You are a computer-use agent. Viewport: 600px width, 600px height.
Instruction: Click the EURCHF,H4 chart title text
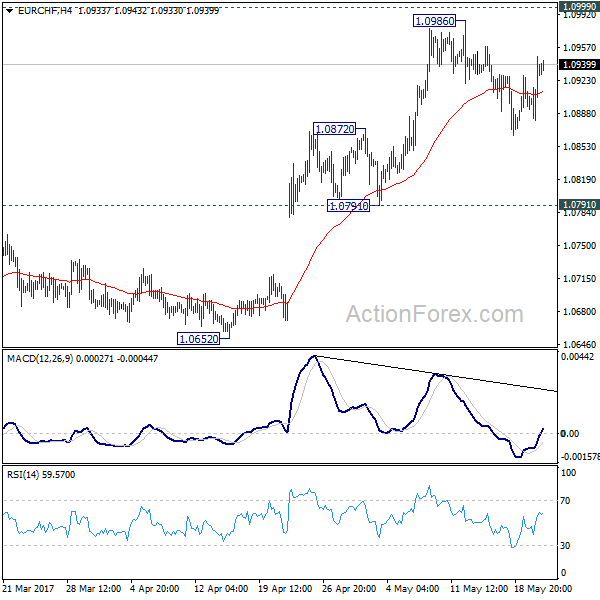45,11
